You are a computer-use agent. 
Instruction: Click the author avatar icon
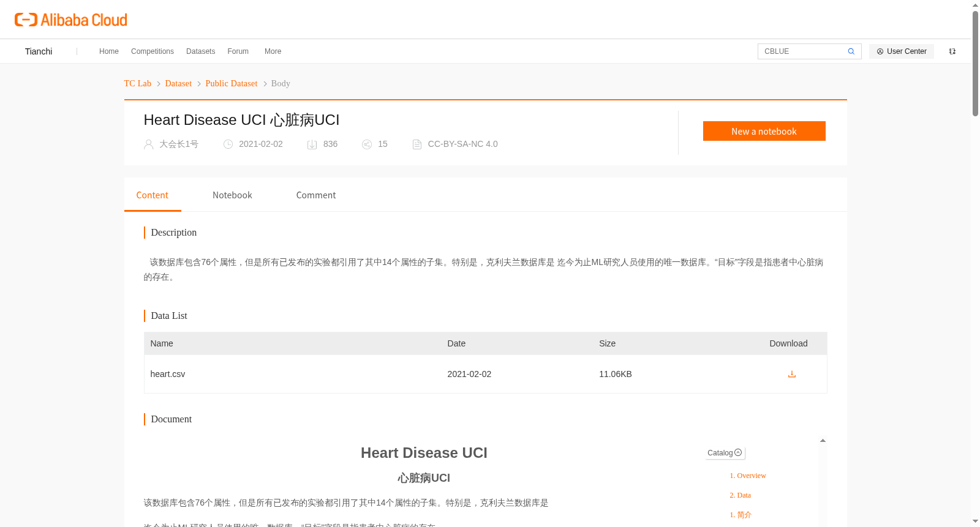(x=148, y=144)
